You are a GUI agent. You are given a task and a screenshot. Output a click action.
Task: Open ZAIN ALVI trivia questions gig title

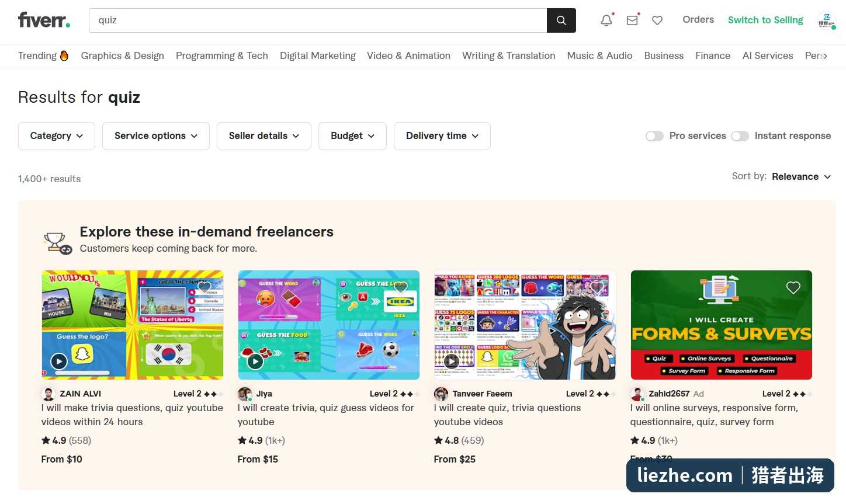pos(132,415)
